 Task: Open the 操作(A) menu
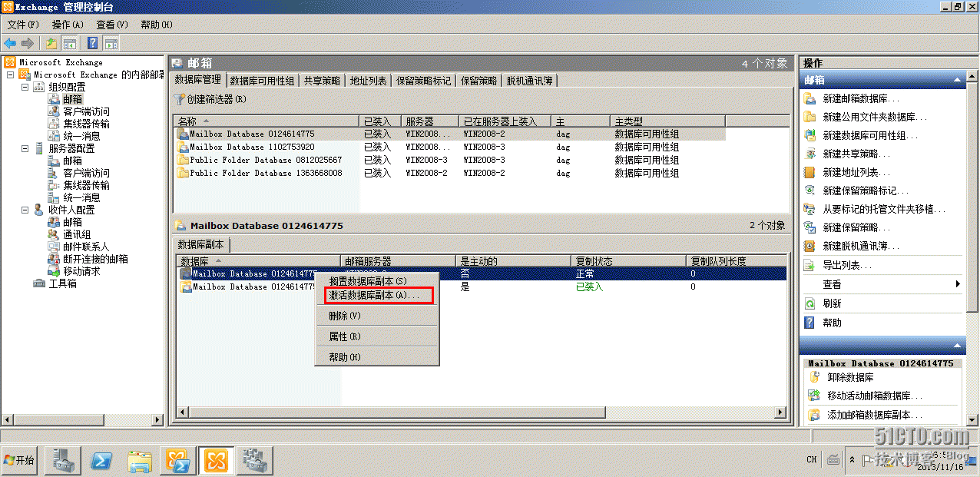tap(68, 25)
